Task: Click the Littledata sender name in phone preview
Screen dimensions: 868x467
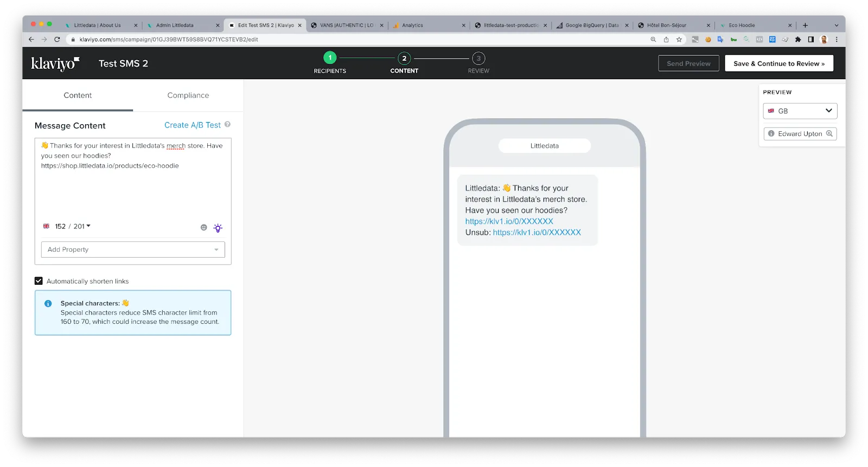Action: click(x=544, y=146)
